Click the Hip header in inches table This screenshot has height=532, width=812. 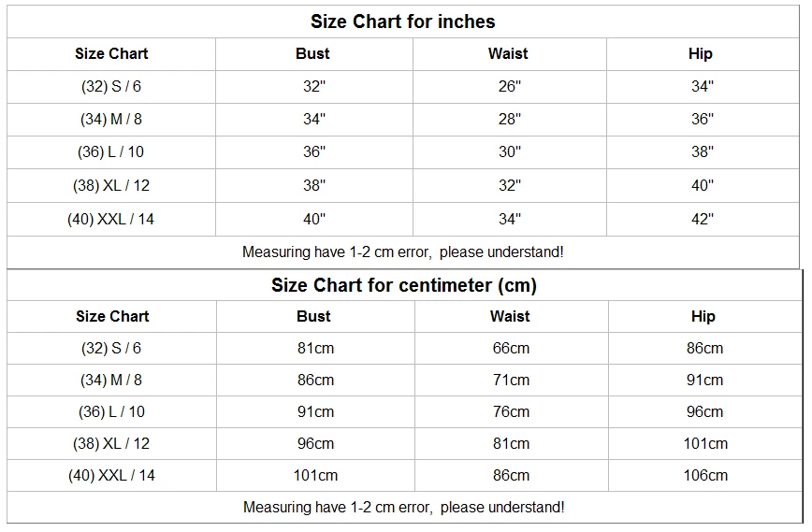click(701, 53)
